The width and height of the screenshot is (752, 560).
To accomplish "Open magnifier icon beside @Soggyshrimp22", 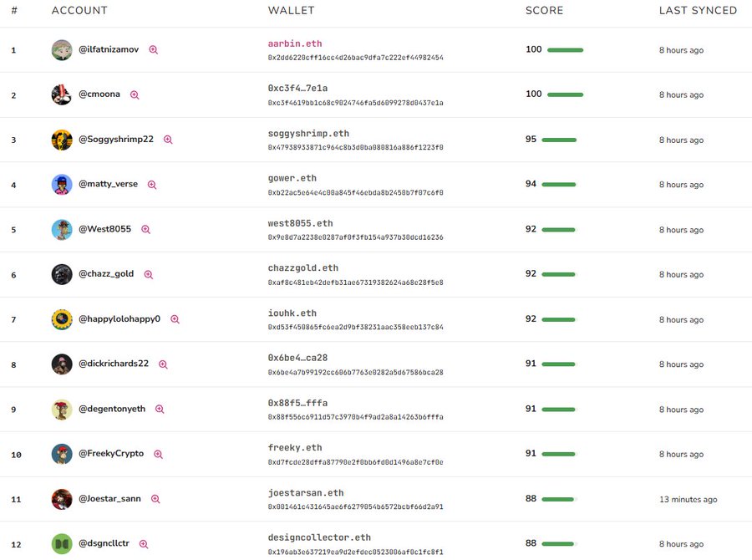I will (x=168, y=140).
